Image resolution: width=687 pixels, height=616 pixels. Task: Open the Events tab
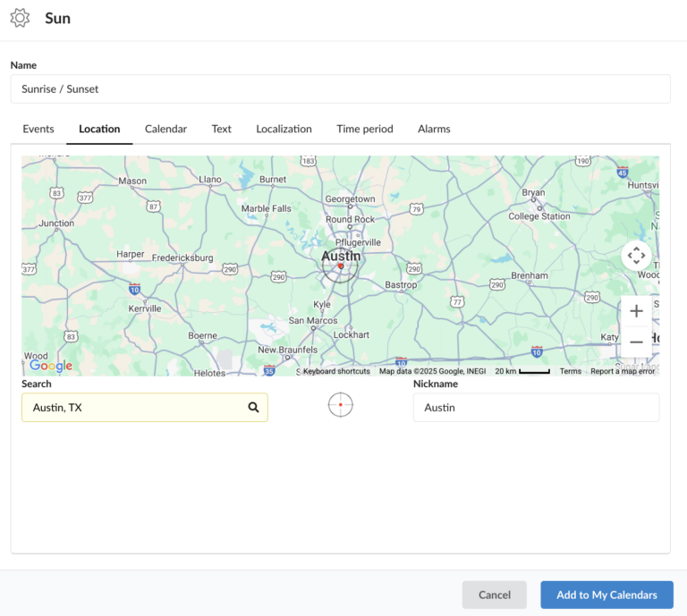38,129
